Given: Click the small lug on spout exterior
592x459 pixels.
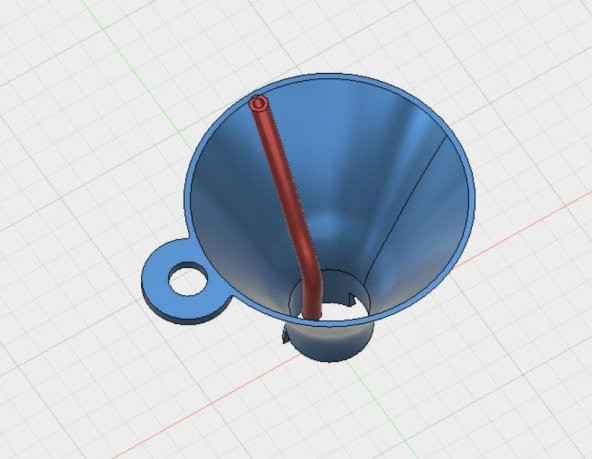Looking at the screenshot, I should tap(285, 336).
